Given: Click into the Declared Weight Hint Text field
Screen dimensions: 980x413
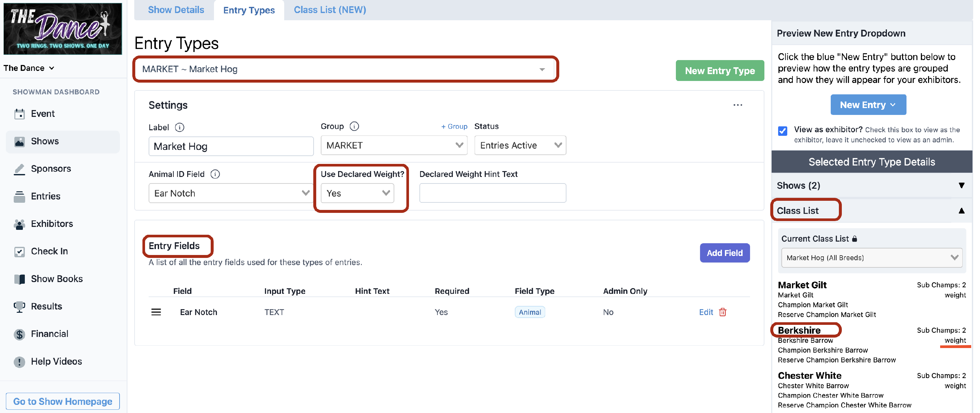Looking at the screenshot, I should click(x=492, y=193).
